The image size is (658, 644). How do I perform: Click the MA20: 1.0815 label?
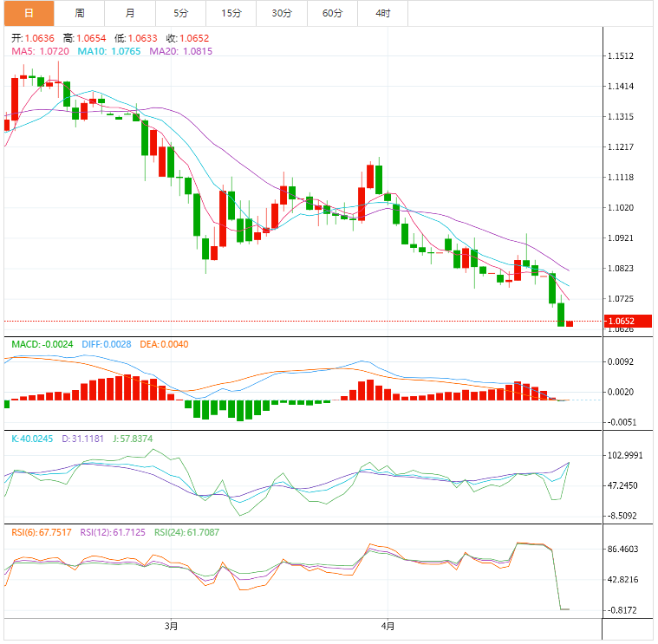(181, 51)
